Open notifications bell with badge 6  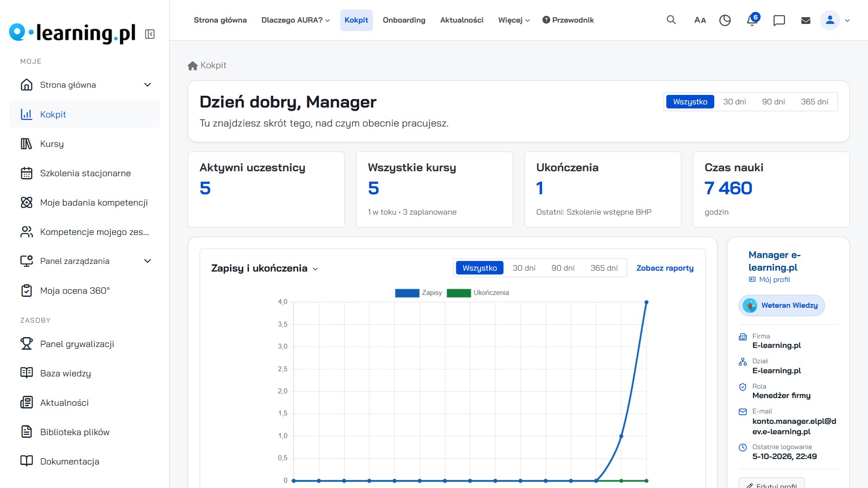pyautogui.click(x=752, y=20)
